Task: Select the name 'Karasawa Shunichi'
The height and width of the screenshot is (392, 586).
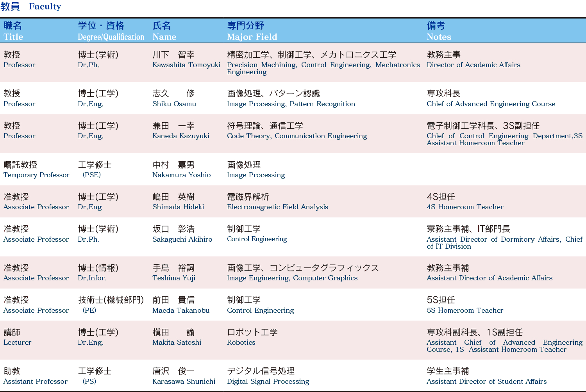Action: tap(184, 381)
